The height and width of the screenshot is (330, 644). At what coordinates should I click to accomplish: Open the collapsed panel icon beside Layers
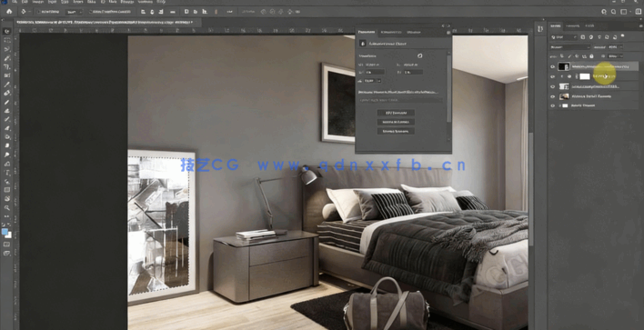click(540, 28)
